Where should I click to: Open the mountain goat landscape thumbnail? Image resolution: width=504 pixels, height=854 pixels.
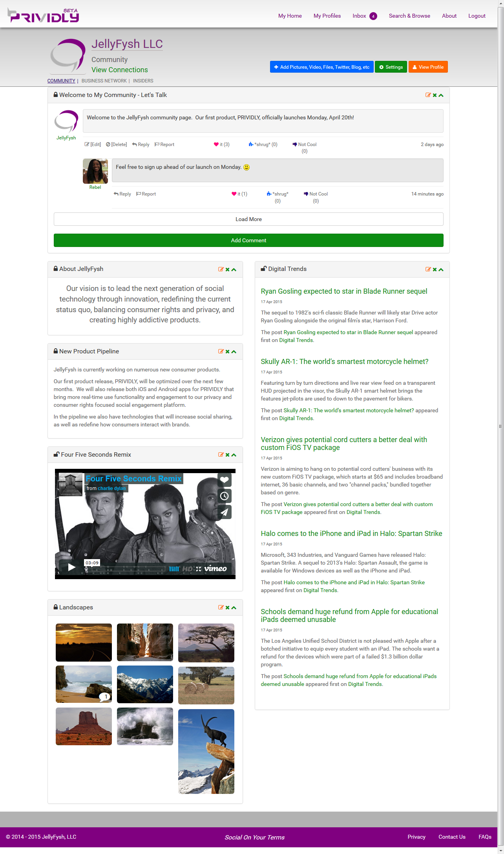[206, 751]
